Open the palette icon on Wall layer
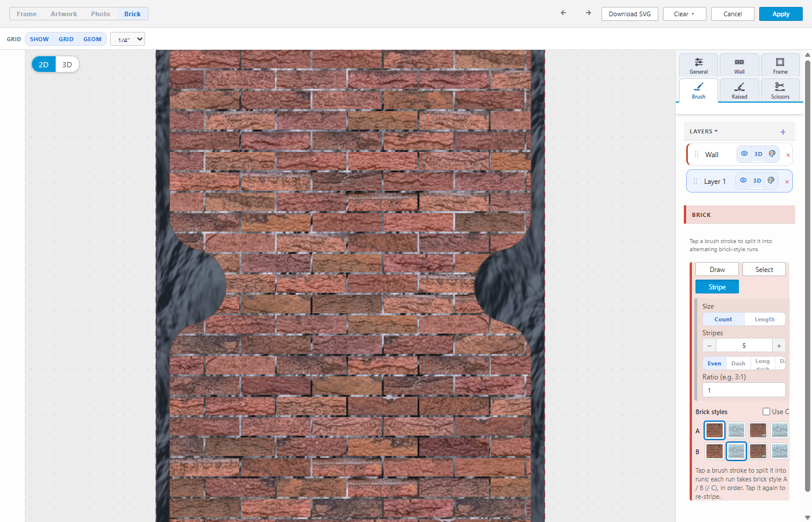 point(772,154)
